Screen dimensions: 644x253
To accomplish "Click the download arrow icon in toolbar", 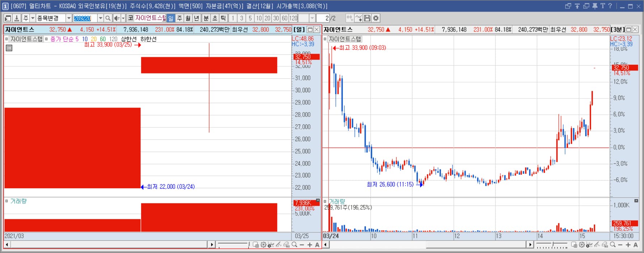I will (x=16, y=18).
